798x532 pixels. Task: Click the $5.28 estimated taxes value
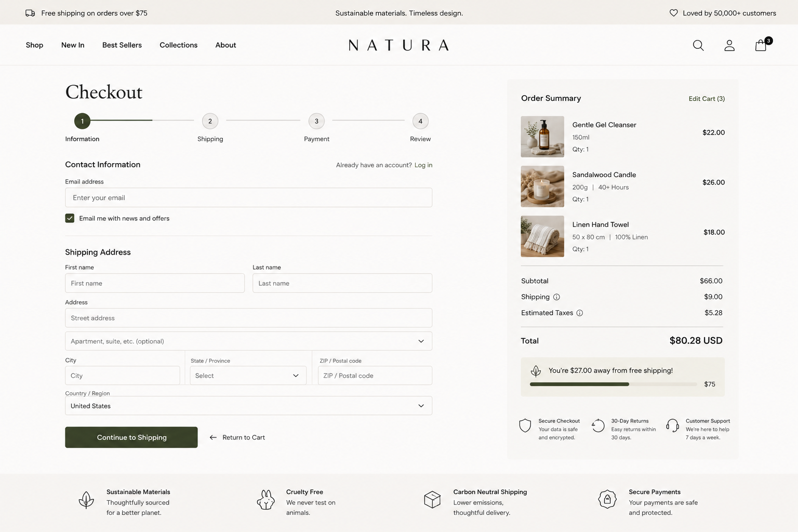[713, 313]
